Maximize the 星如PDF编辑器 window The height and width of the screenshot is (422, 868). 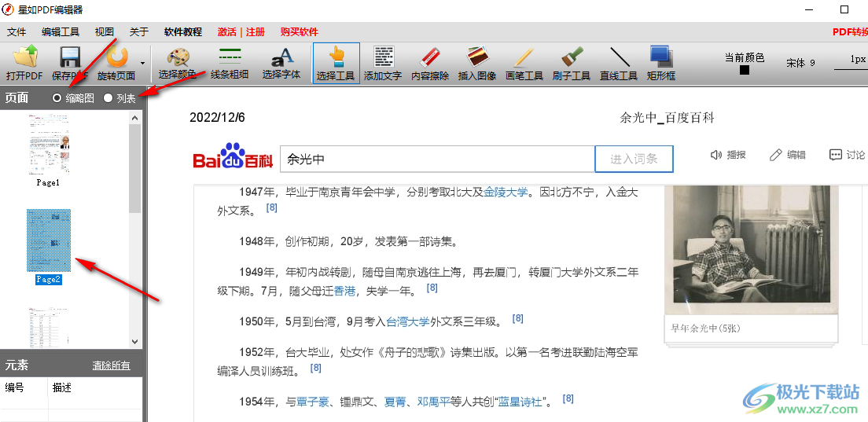(x=844, y=9)
